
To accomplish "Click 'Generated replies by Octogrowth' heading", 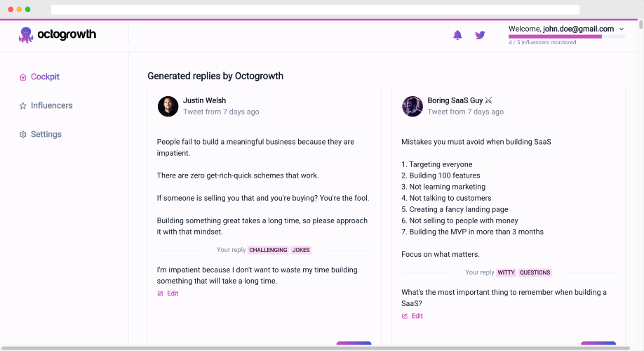I will (215, 76).
